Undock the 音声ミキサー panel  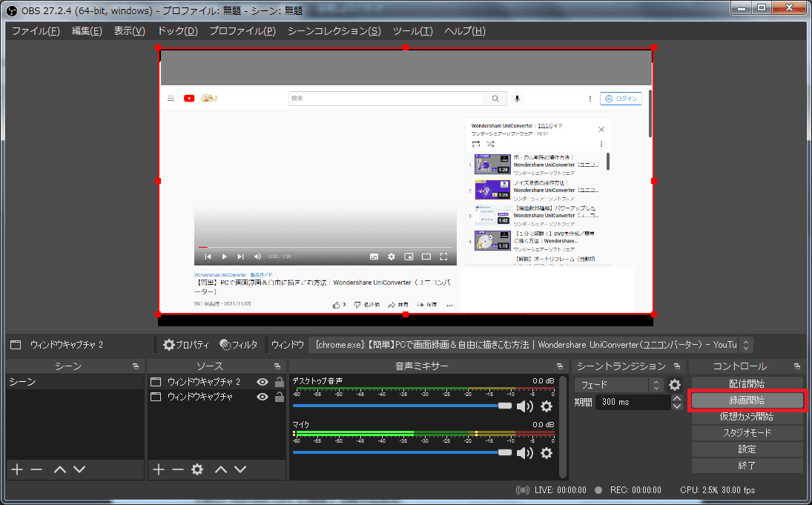click(560, 366)
